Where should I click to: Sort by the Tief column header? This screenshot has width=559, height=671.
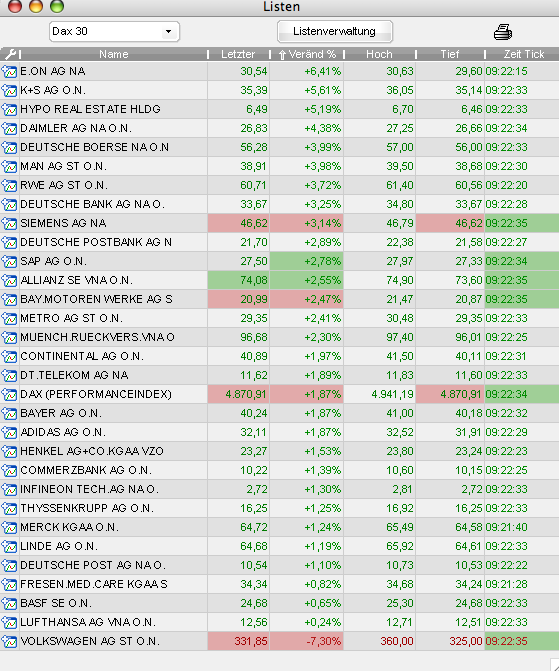pyautogui.click(x=449, y=54)
